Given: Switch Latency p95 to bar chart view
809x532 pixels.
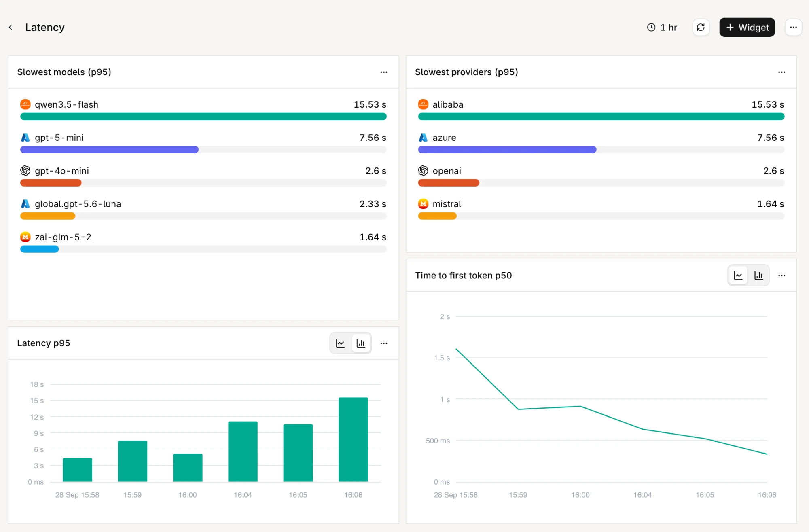Looking at the screenshot, I should [x=361, y=343].
